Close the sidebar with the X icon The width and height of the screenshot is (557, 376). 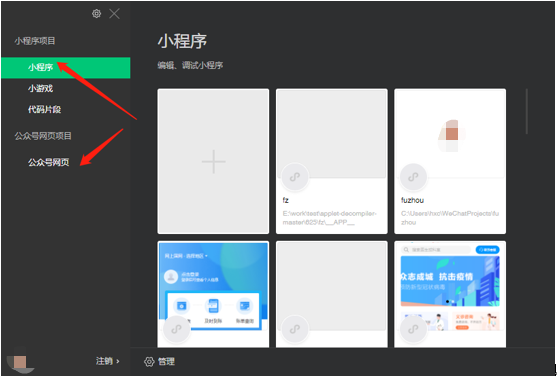click(114, 14)
